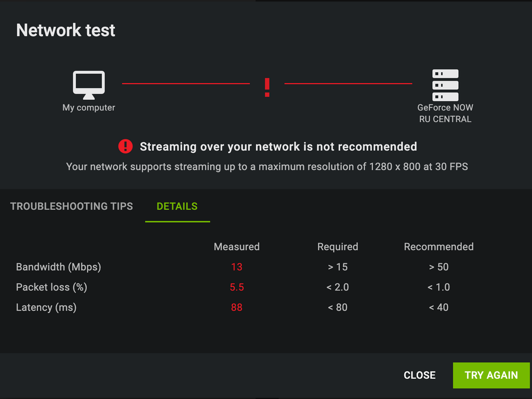532x399 pixels.
Task: Select the Details tab
Action: [x=177, y=206]
